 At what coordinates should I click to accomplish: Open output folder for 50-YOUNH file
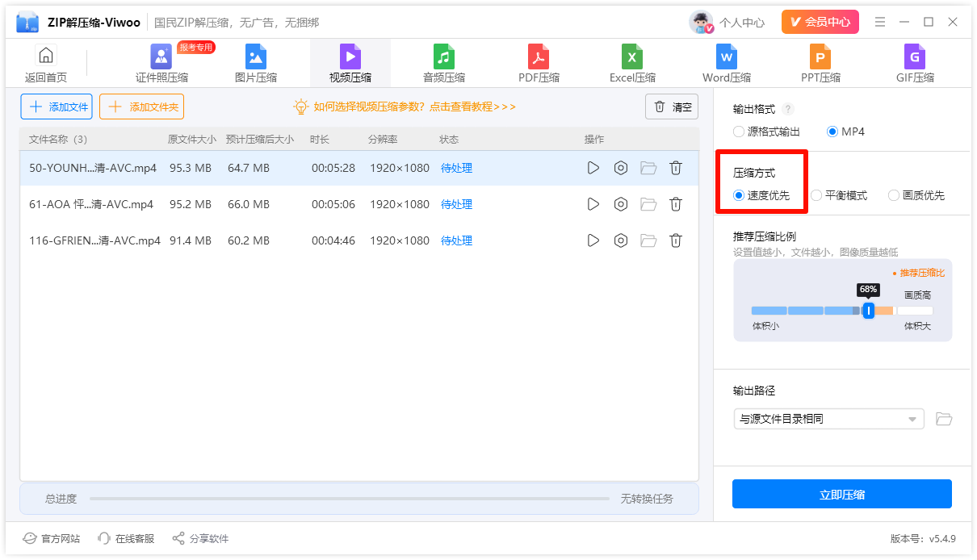pos(648,168)
